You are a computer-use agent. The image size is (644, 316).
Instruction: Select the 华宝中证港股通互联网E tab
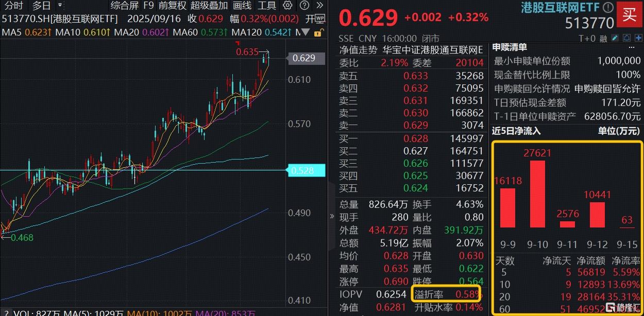433,50
